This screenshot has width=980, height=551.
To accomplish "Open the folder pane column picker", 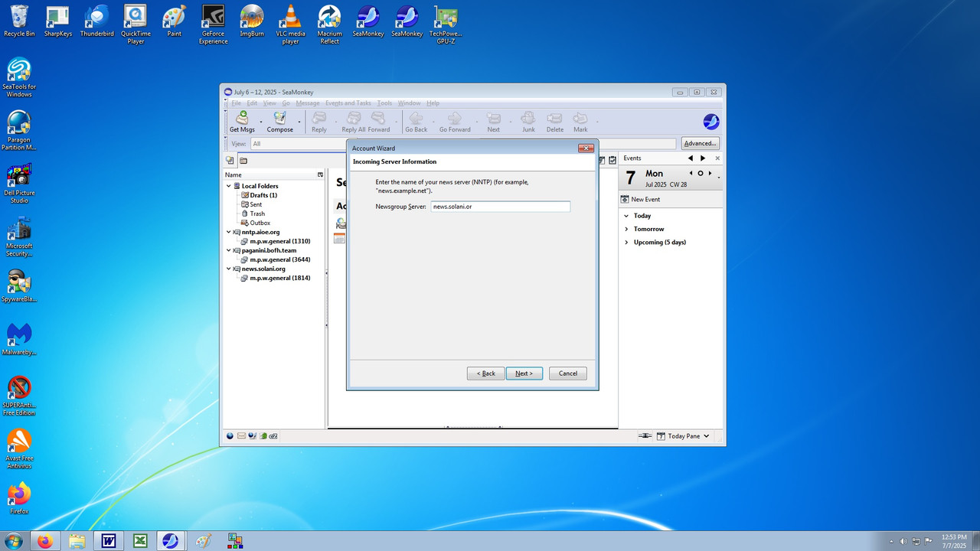I will [x=320, y=175].
